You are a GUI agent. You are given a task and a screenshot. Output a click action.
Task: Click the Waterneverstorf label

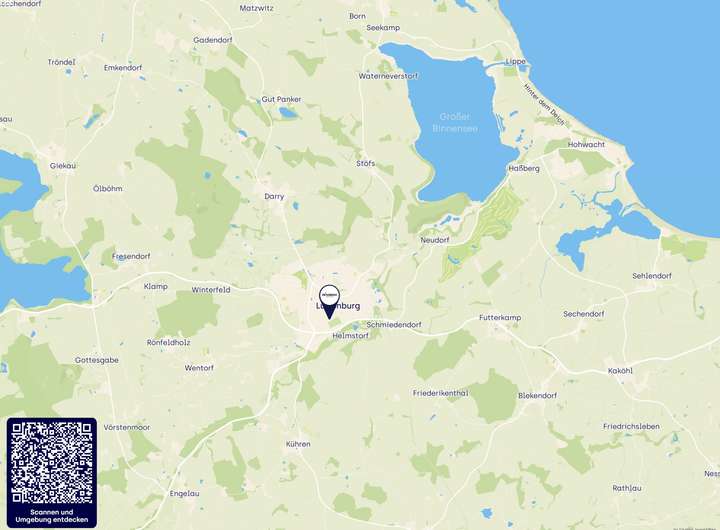pyautogui.click(x=388, y=76)
